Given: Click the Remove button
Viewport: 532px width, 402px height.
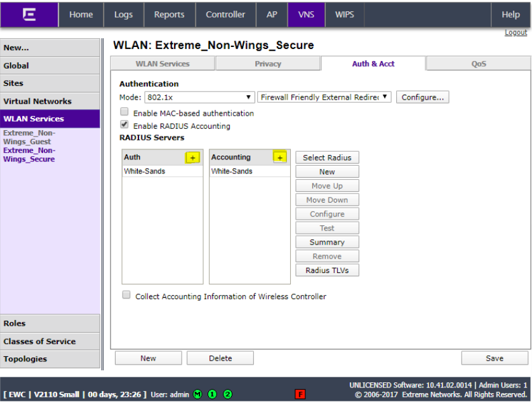Looking at the screenshot, I should tap(327, 257).
